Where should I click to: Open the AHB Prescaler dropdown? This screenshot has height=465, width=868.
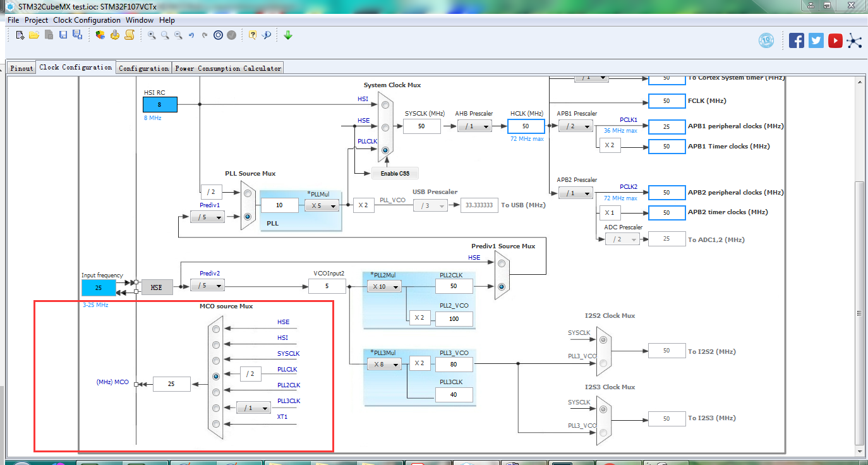point(474,126)
